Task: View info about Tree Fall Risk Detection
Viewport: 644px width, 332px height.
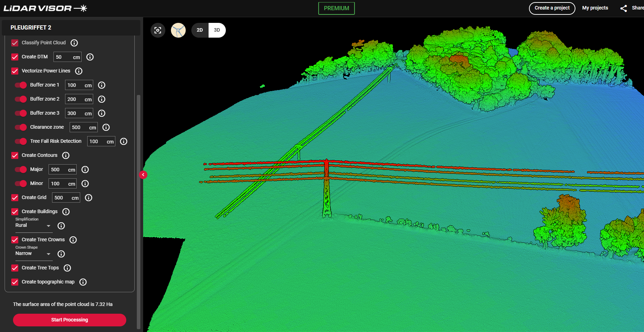Action: point(123,141)
